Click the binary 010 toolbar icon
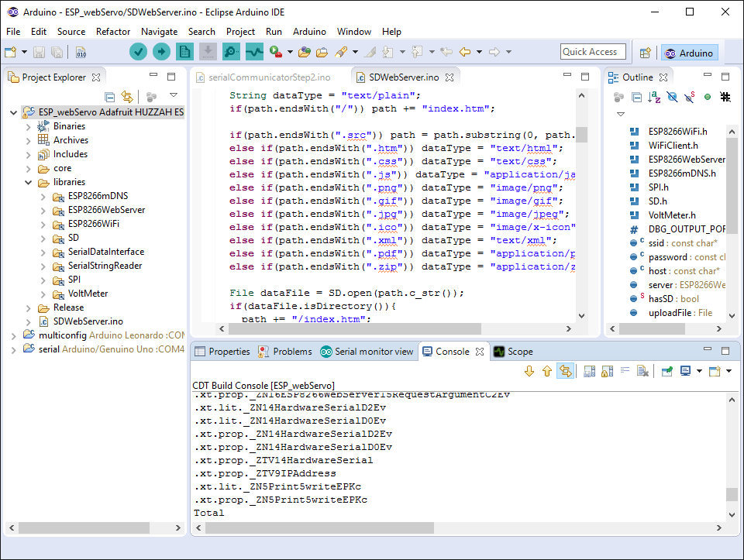Image resolution: width=744 pixels, height=560 pixels. tap(81, 52)
